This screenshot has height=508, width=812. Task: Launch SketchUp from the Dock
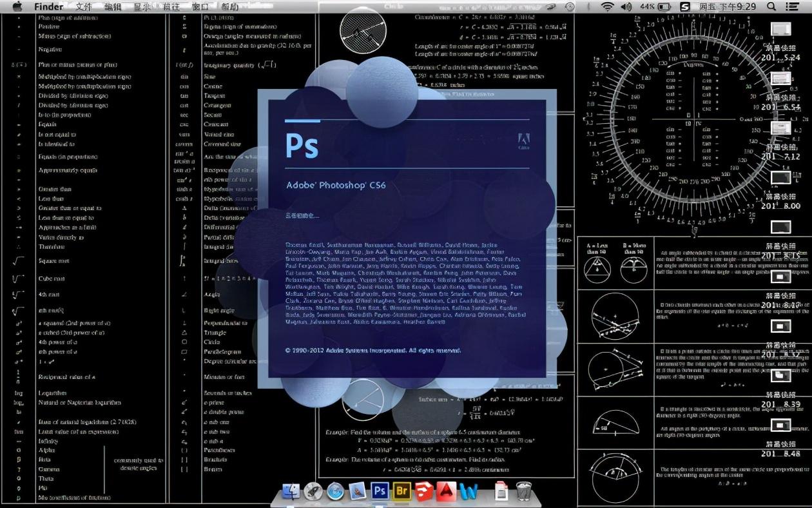click(x=424, y=491)
